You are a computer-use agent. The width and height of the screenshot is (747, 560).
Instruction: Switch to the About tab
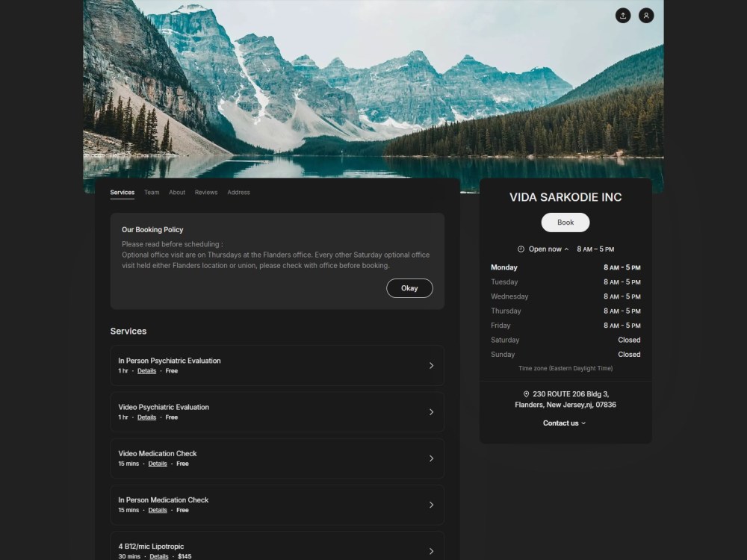(177, 193)
